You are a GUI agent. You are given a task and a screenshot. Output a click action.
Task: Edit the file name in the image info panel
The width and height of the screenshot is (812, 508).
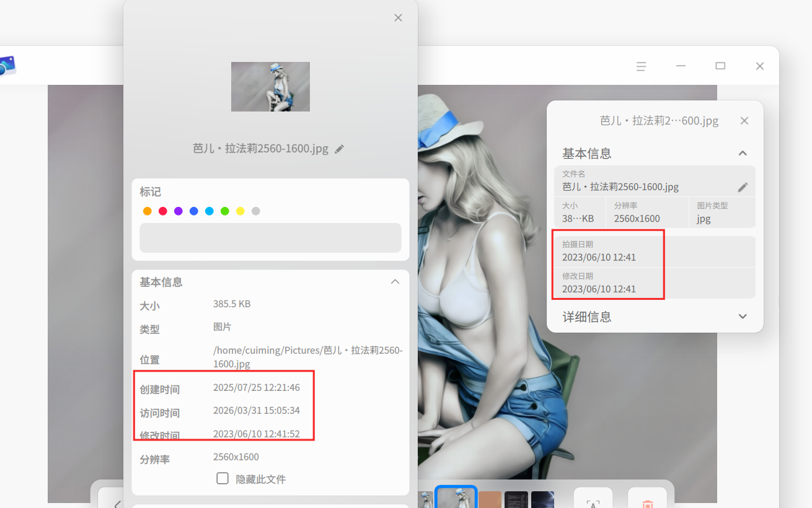click(743, 187)
